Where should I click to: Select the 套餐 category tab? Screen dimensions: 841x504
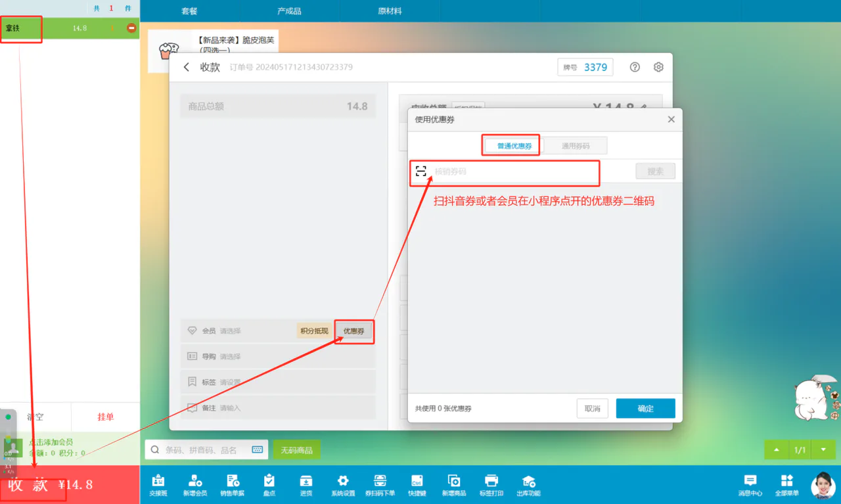click(x=190, y=11)
